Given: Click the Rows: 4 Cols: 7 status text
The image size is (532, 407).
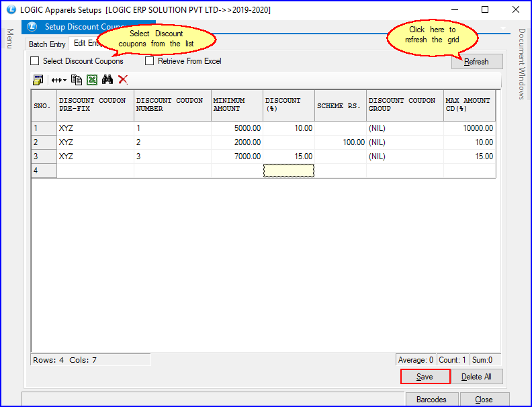Looking at the screenshot, I should pos(64,360).
